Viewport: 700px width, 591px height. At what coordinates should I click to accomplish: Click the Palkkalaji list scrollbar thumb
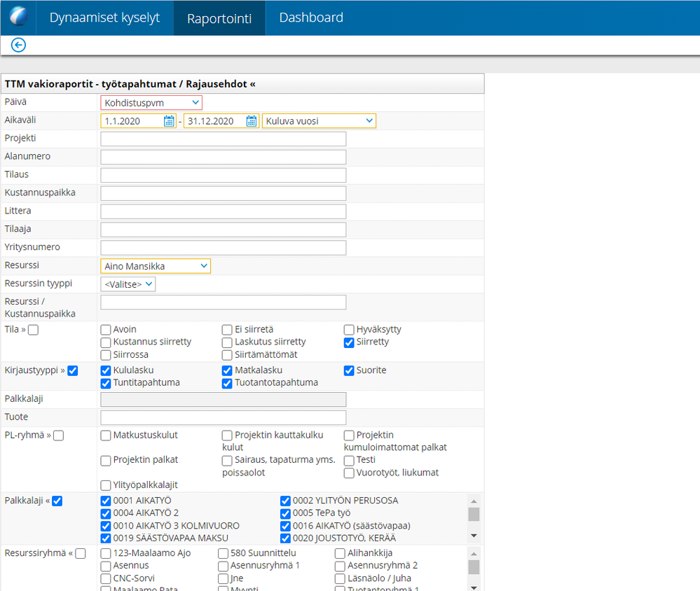(474, 514)
